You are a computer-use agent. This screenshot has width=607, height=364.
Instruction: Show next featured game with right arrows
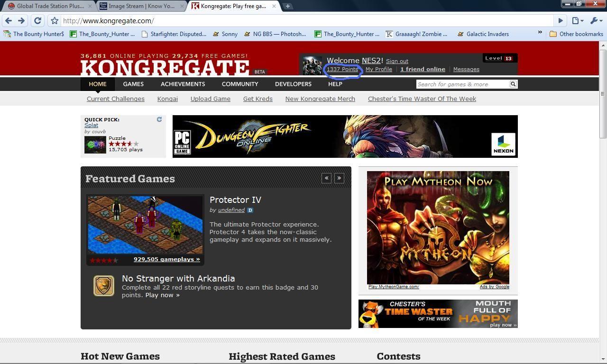coord(339,178)
